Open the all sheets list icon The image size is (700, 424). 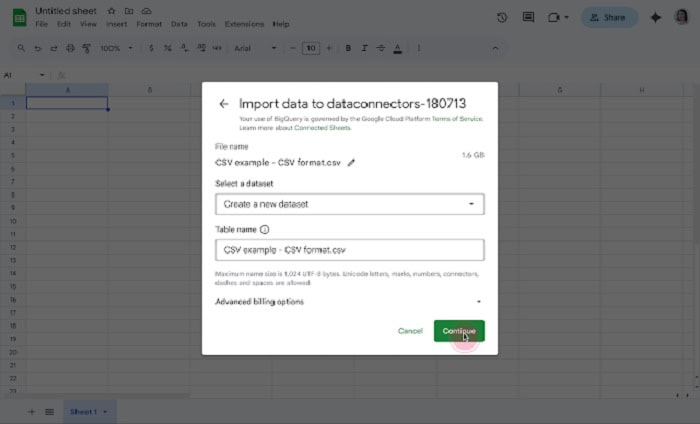point(48,412)
